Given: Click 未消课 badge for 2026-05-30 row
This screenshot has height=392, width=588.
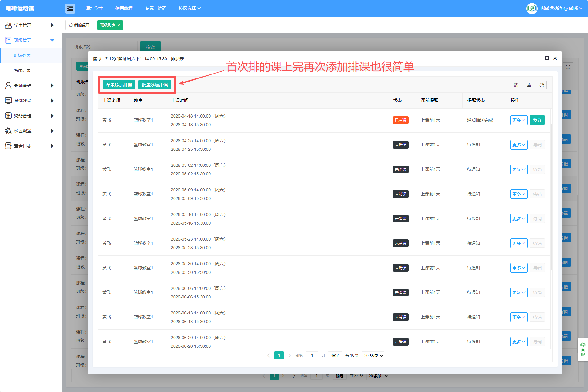Looking at the screenshot, I should coord(401,268).
